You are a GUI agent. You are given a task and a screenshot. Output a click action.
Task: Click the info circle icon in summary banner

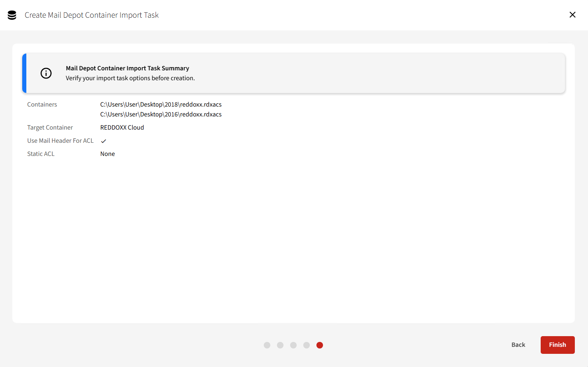tap(46, 73)
